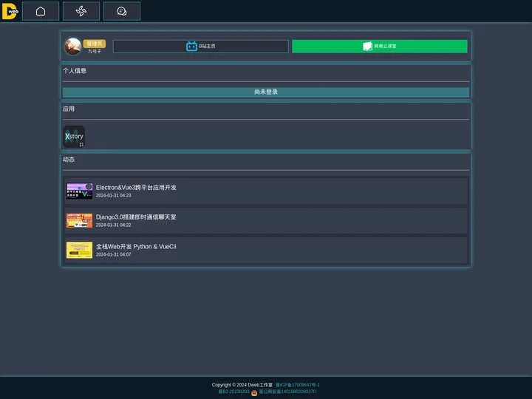Click the date 2024-01-31 04:23
This screenshot has height=399, width=532.
(x=113, y=195)
